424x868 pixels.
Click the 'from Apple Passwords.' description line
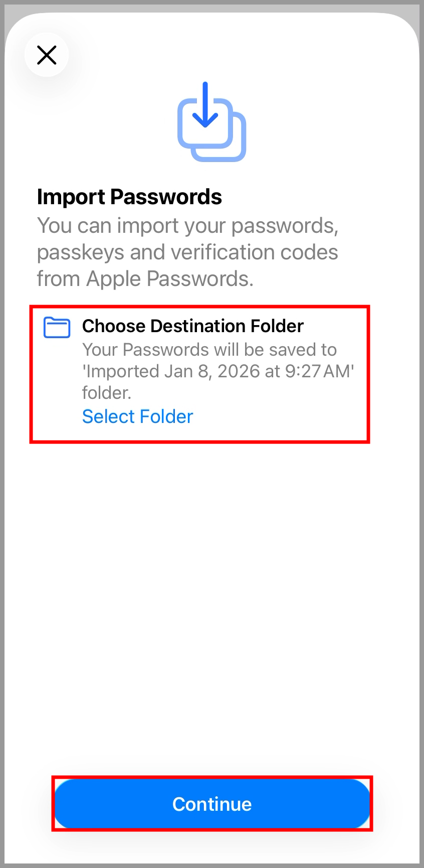(x=145, y=279)
